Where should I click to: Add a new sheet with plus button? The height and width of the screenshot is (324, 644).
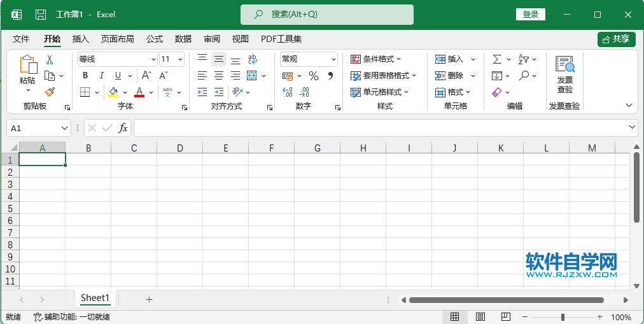coord(149,299)
